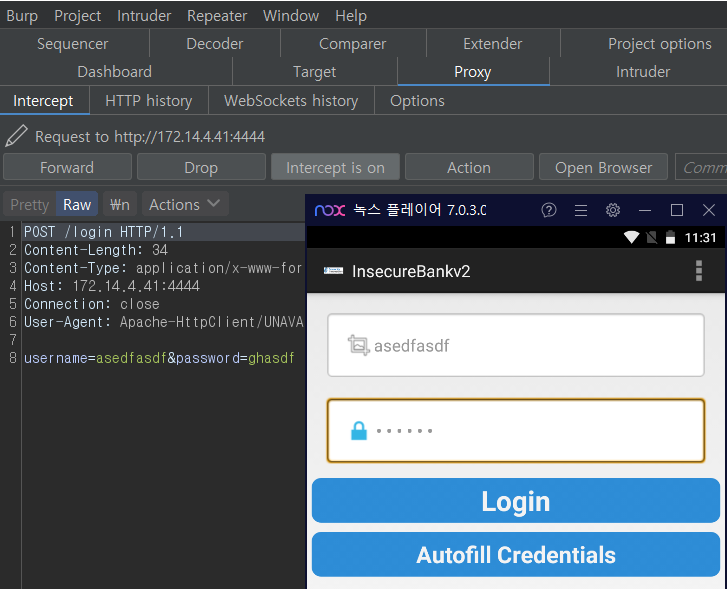Maximize the Nox player window
This screenshot has width=727, height=589.
pos(676,210)
